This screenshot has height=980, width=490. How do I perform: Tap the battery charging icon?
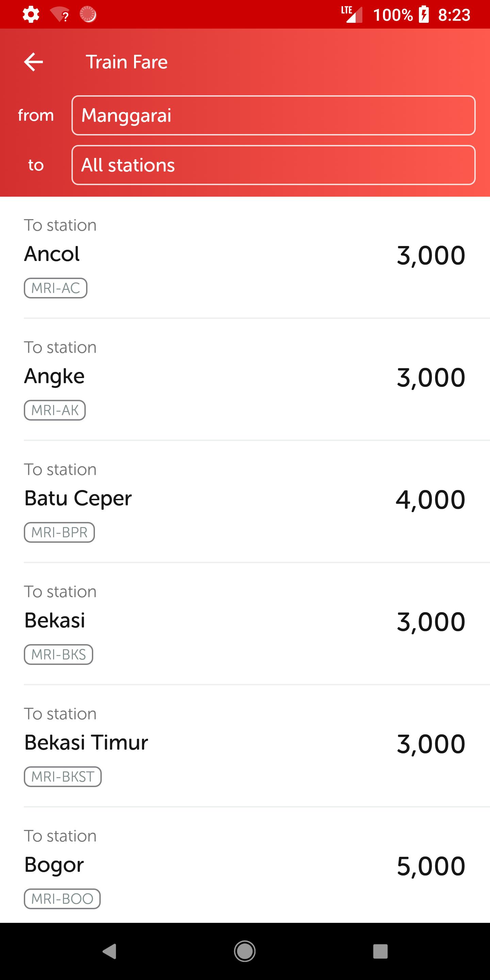424,15
